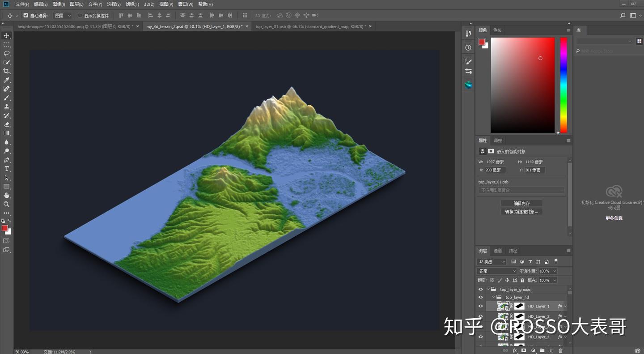This screenshot has height=354, width=644.
Task: Enable the 自动选择 checkbox
Action: coord(25,15)
